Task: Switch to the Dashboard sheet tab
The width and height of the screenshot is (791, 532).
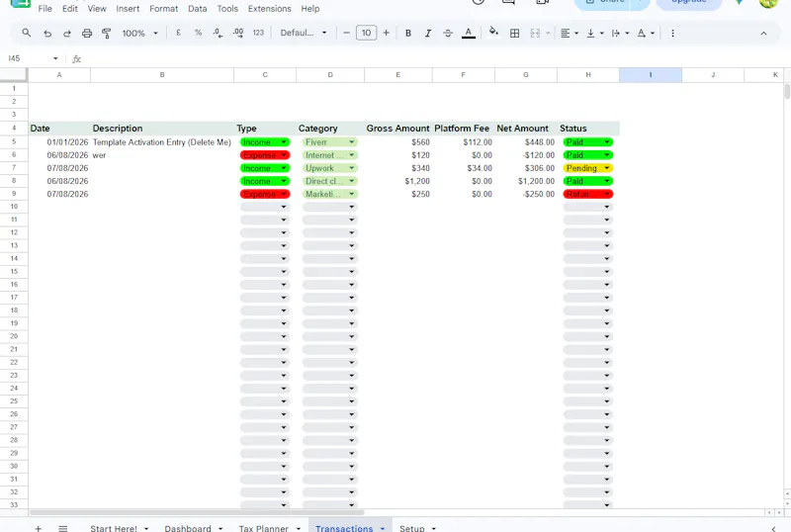Action: click(188, 527)
